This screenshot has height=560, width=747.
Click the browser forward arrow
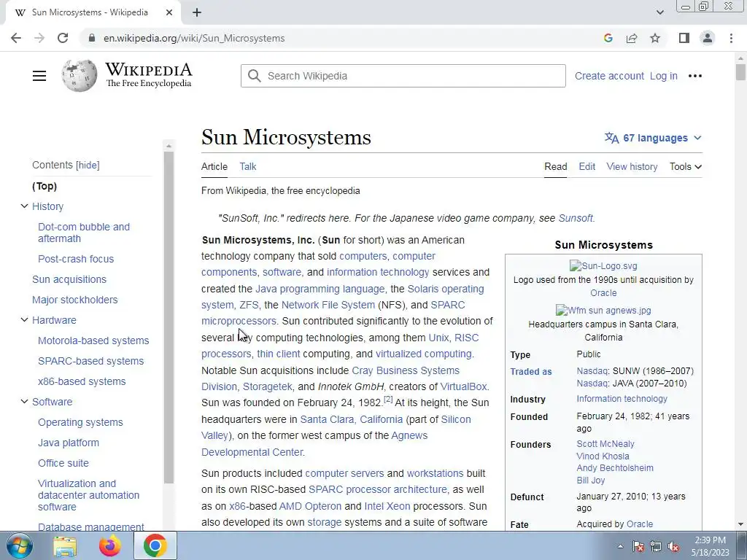click(39, 38)
